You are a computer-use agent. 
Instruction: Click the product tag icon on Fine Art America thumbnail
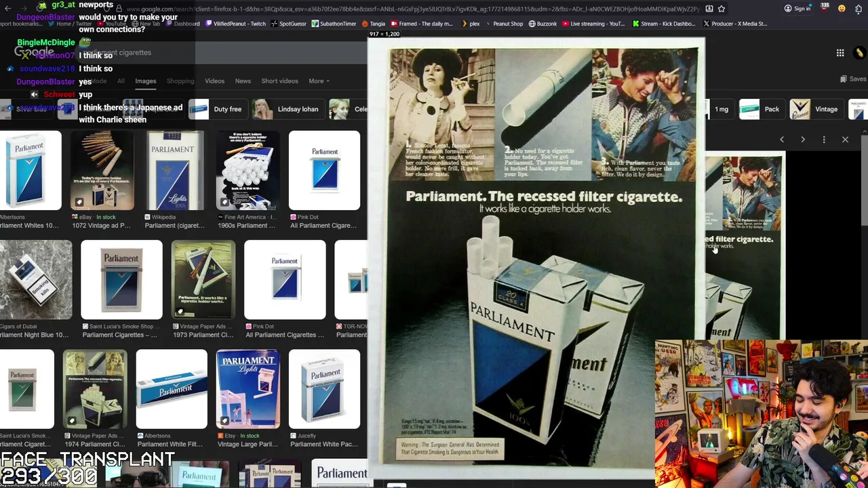pyautogui.click(x=224, y=202)
